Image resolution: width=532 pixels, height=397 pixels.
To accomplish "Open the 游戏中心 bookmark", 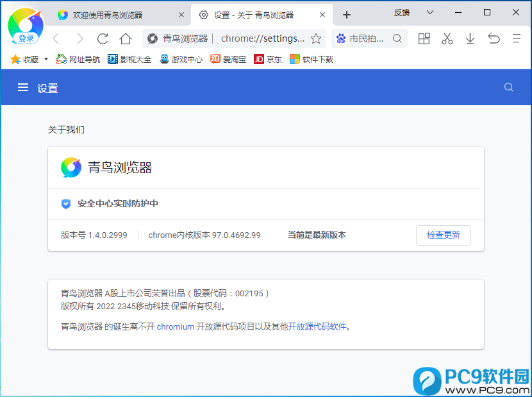I will pos(181,60).
